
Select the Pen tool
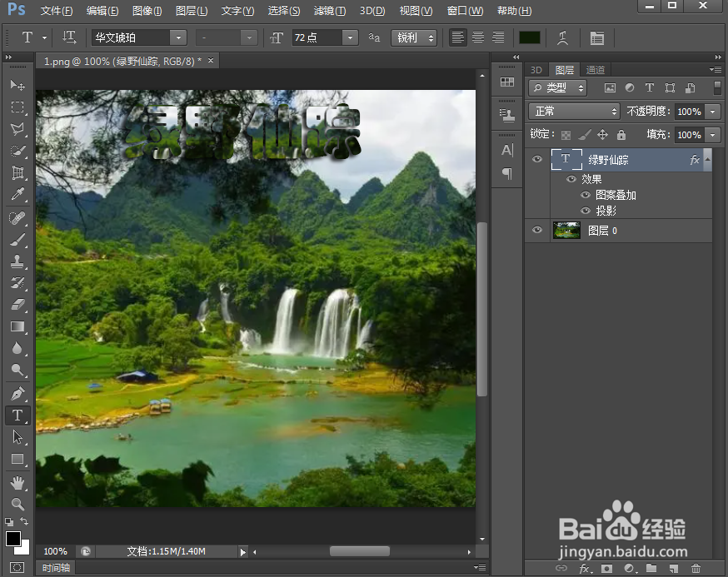pos(17,394)
